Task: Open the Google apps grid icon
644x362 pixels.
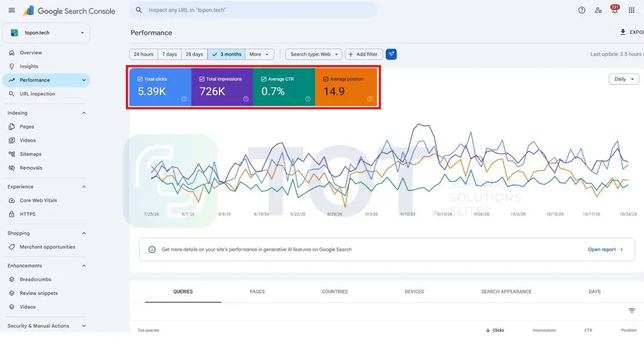Action: (631, 10)
